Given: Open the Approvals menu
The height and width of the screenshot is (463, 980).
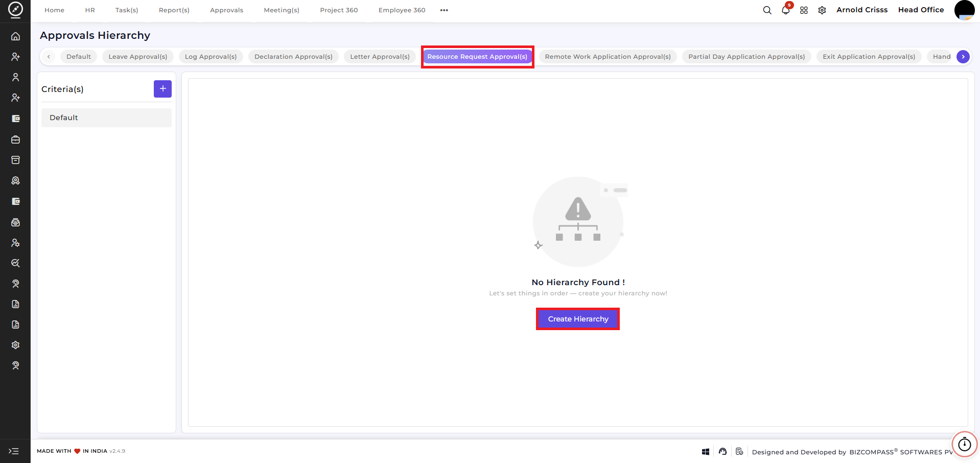Looking at the screenshot, I should tap(226, 10).
